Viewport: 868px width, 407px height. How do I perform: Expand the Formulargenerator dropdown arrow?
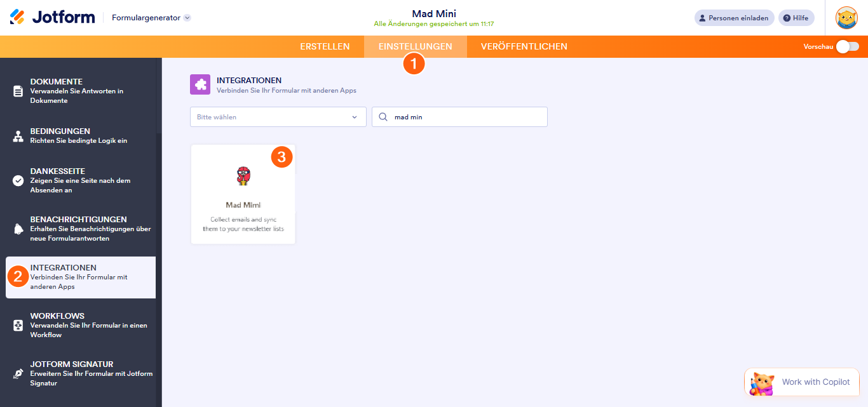(187, 18)
